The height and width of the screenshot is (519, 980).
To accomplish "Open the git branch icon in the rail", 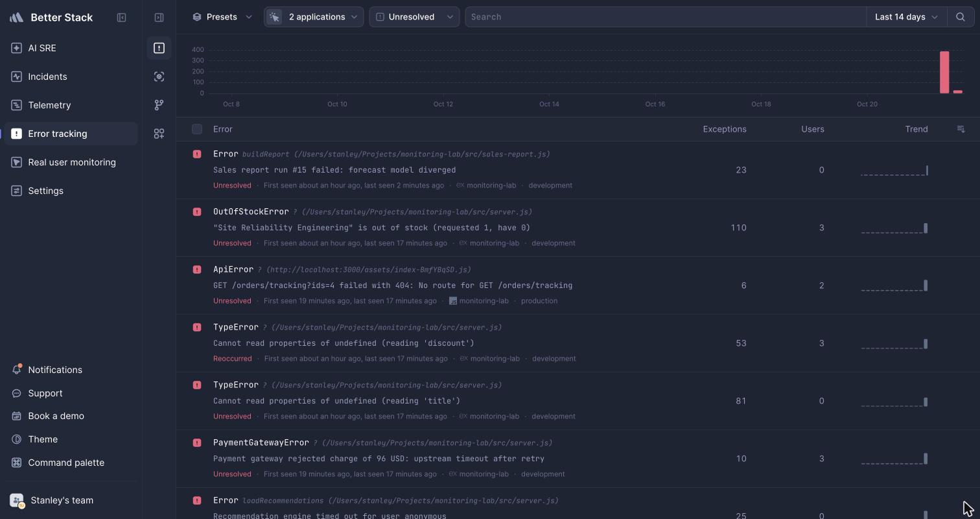I will (x=159, y=105).
